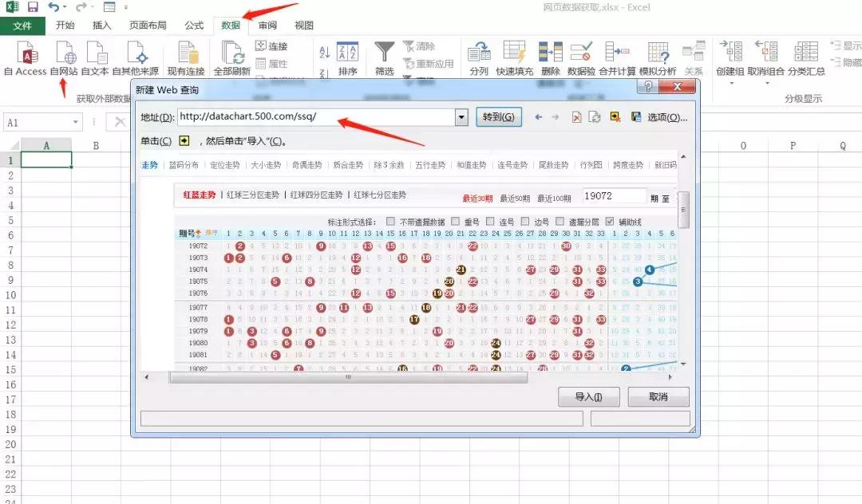
Task: Open the File (文件) tab
Action: click(22, 26)
